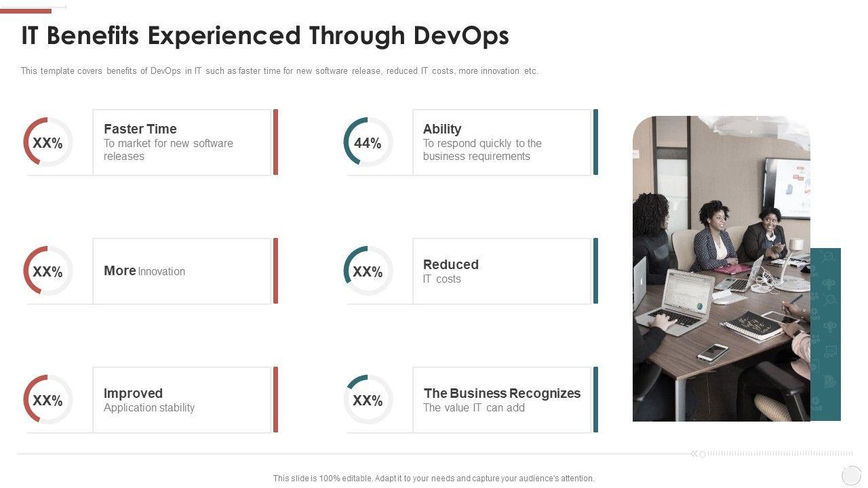Click the XX% ring beside Faster Time
Screen dimensions: 868x488
(x=47, y=142)
